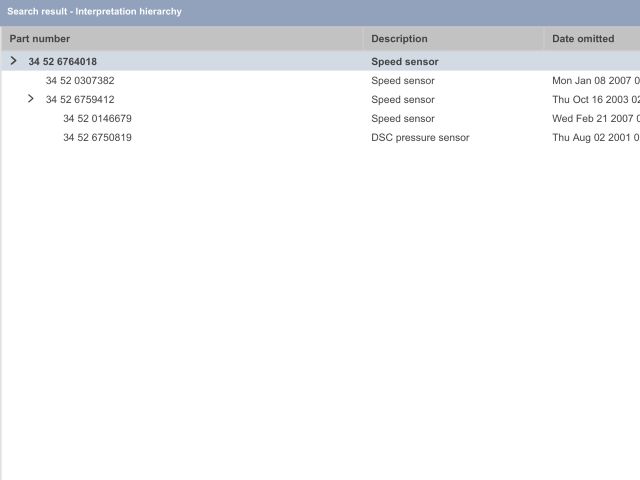
Task: Select part number 34 52 6750819
Action: tap(97, 138)
